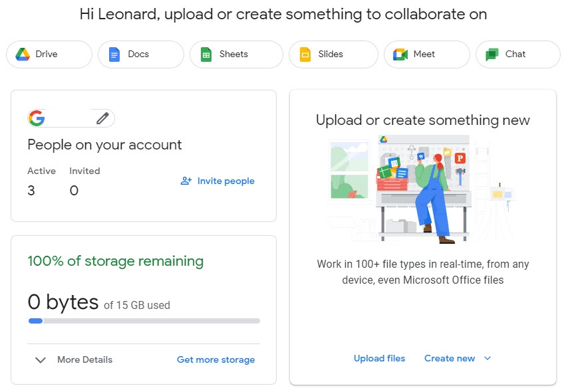Click the Google G logo
This screenshot has height=392, width=564.
[x=38, y=118]
